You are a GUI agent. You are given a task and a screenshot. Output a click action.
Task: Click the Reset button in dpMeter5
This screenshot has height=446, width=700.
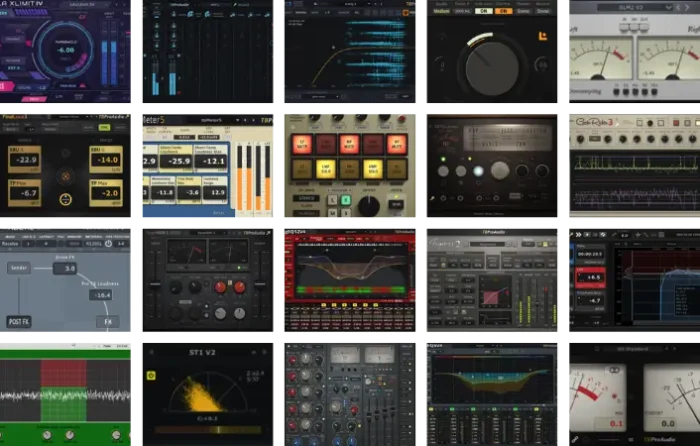(216, 213)
